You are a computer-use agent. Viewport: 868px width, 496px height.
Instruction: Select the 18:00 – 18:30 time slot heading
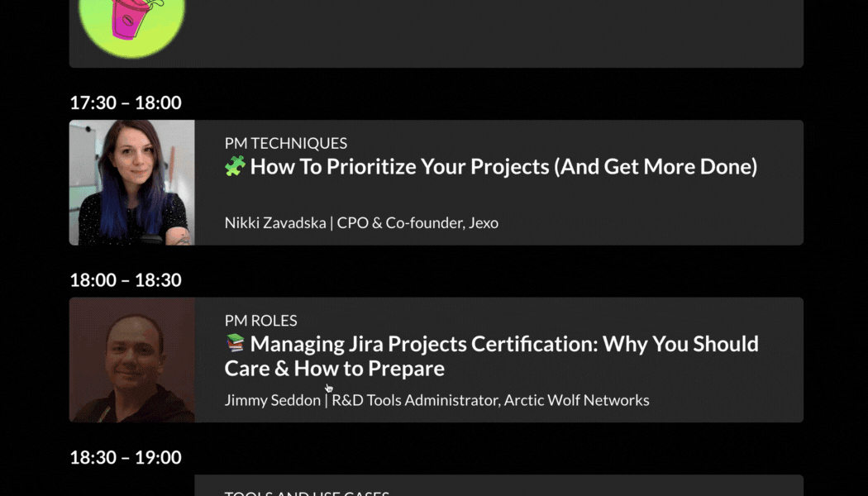coord(126,279)
